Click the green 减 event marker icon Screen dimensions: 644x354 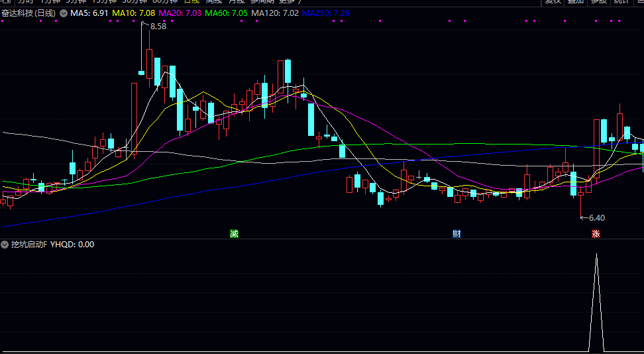(234, 233)
